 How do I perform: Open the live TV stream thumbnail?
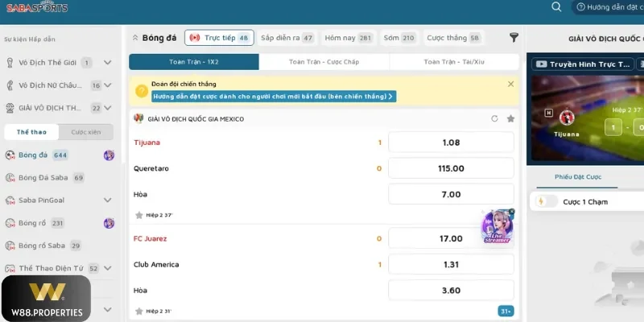[585, 113]
